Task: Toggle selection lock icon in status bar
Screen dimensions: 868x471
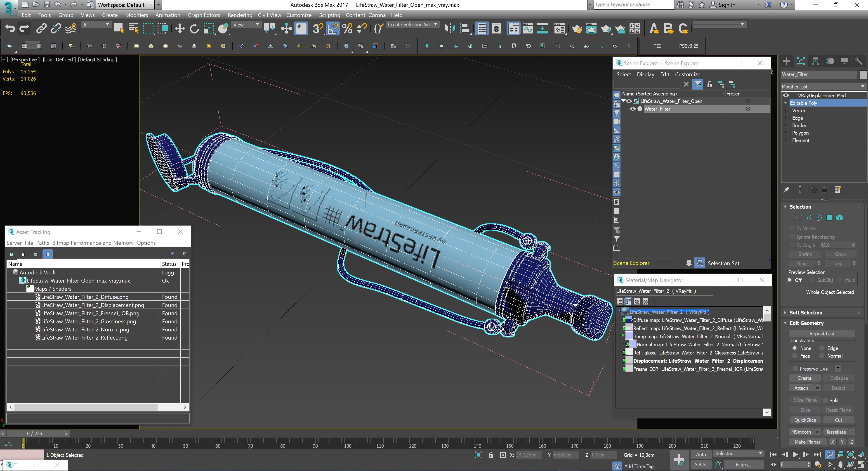Action: click(x=491, y=455)
